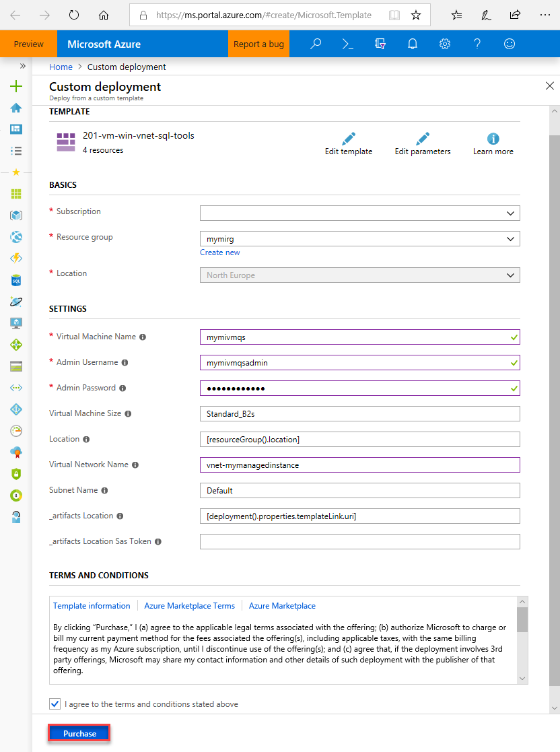
Task: Select the Template information tab
Action: (92, 606)
